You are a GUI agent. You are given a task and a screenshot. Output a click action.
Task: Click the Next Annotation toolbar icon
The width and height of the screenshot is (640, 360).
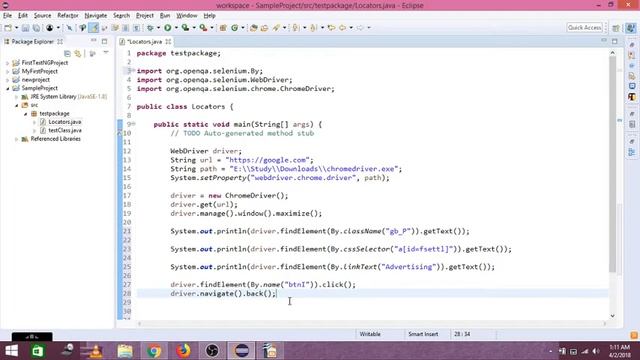coord(296,28)
